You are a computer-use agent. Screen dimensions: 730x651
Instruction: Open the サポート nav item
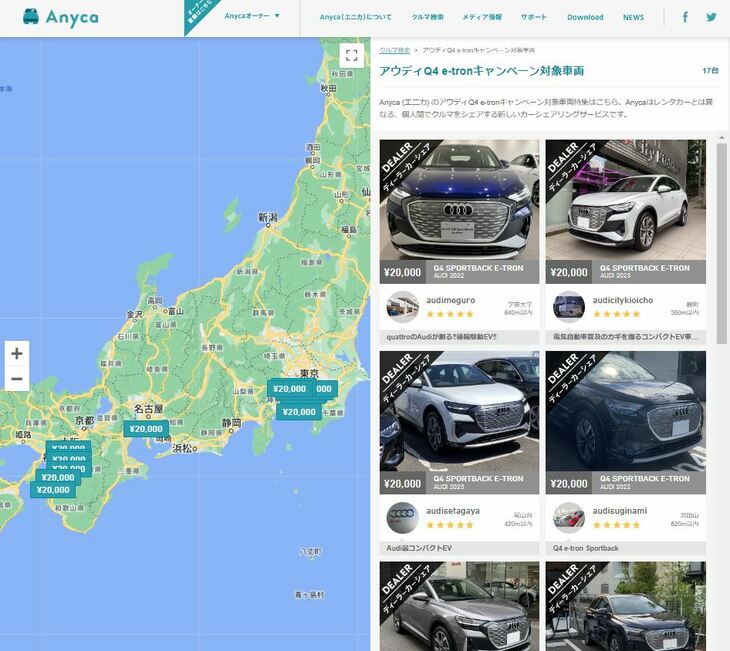click(534, 17)
